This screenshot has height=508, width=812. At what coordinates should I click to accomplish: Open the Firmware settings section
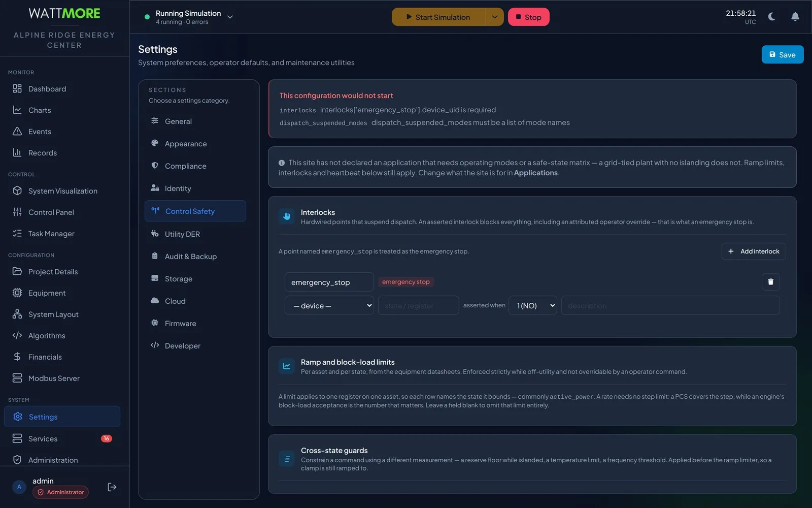195,324
